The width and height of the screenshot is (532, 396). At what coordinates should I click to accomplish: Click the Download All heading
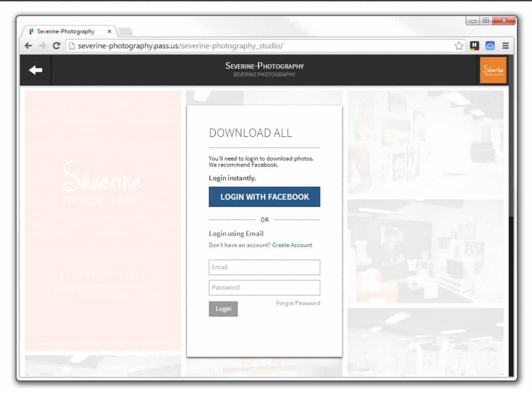coord(250,133)
